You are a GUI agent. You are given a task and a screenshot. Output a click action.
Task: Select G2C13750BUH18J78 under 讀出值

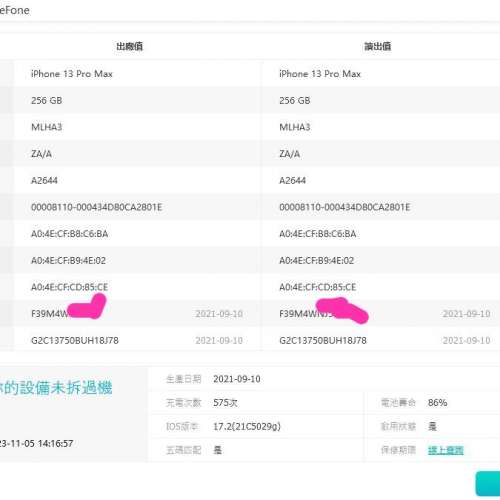(x=323, y=340)
